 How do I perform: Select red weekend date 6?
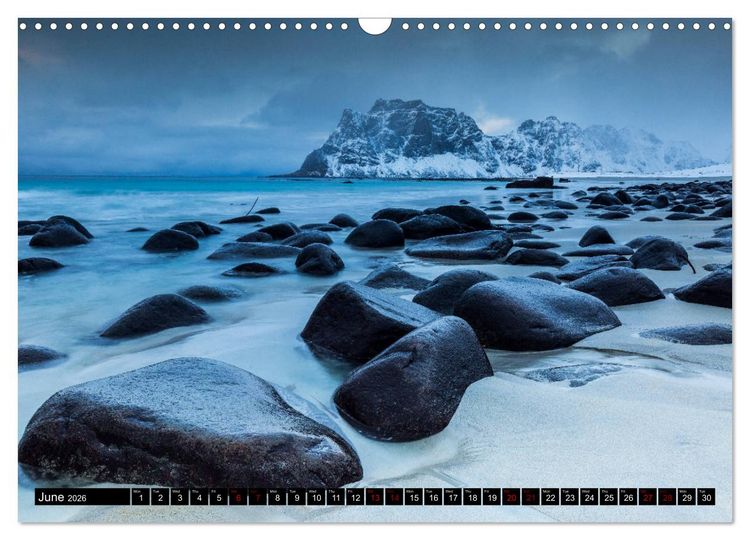point(238,496)
